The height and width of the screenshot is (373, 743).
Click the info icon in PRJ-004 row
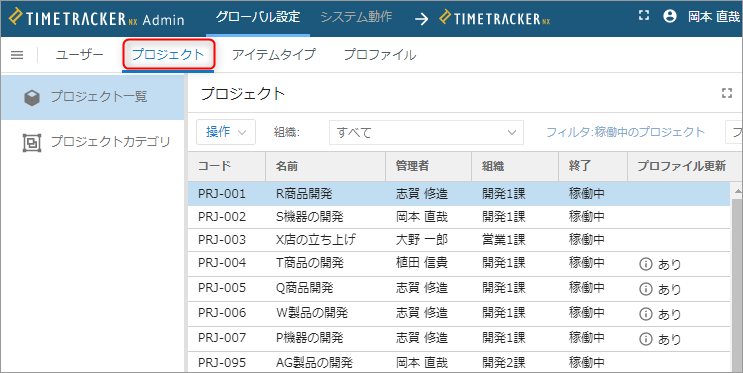click(645, 264)
